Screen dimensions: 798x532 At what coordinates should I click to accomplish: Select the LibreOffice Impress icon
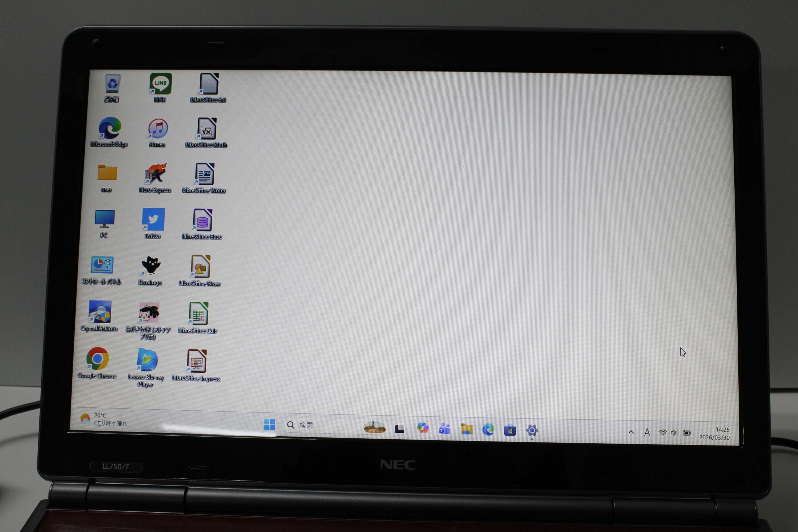tap(196, 361)
